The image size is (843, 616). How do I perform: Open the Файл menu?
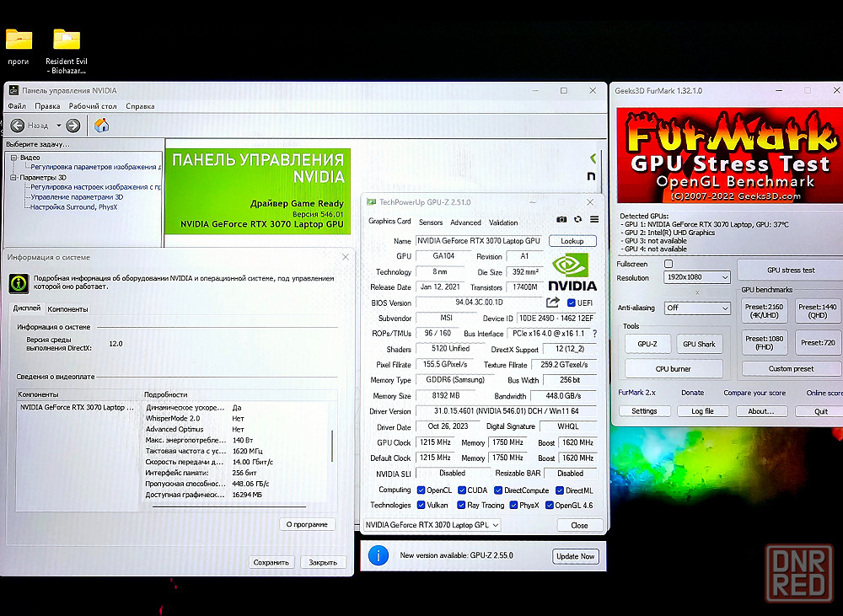pyautogui.click(x=17, y=106)
